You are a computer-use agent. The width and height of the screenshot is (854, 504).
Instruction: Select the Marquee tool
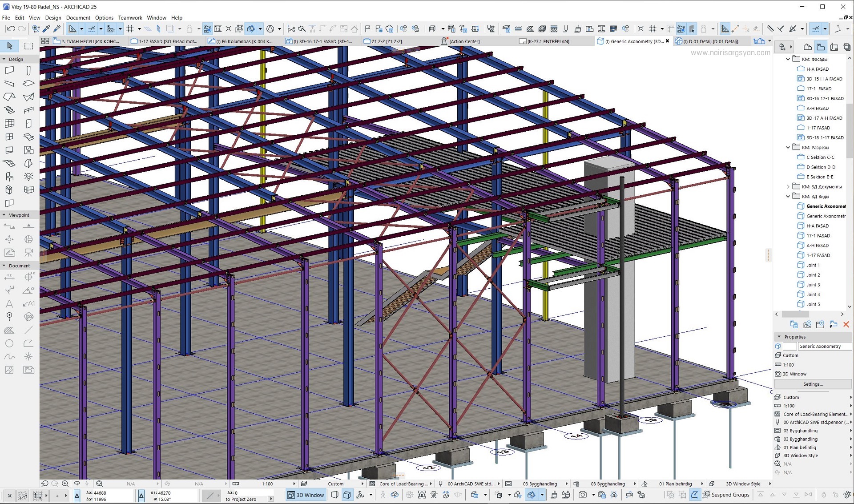(29, 46)
